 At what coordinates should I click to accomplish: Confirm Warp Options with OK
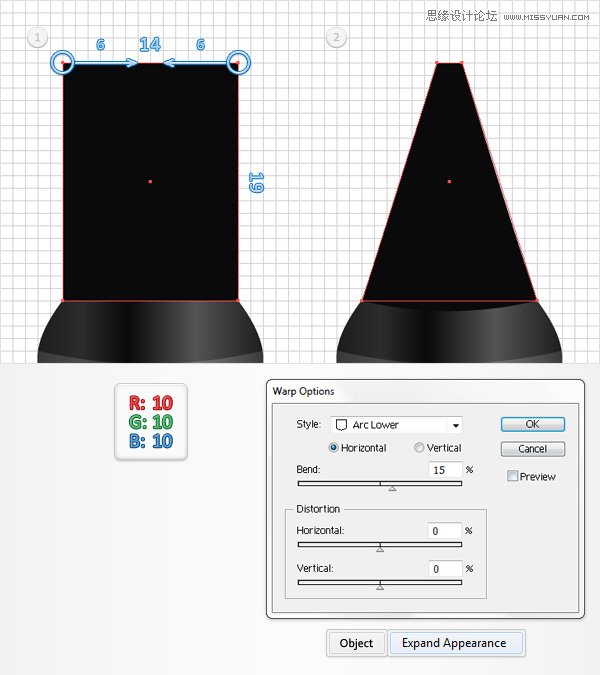click(x=532, y=424)
